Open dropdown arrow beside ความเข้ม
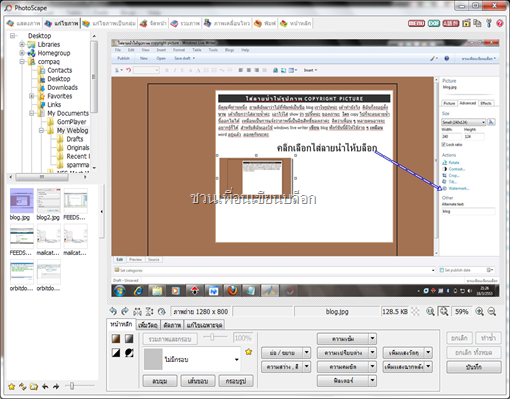 (x=373, y=339)
